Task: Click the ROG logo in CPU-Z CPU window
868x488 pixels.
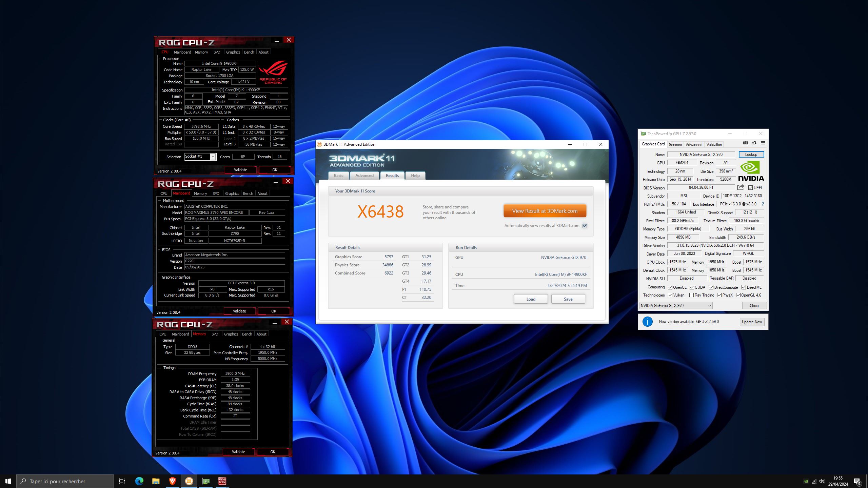Action: point(273,72)
